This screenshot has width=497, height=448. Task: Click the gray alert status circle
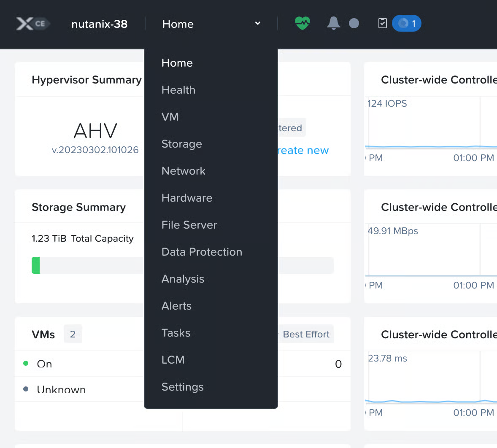(354, 23)
